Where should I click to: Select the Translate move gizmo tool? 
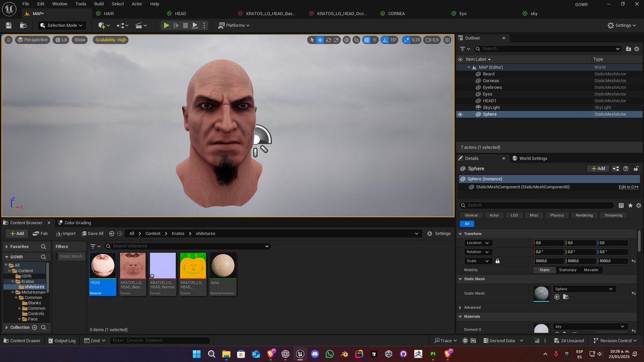pos(320,40)
